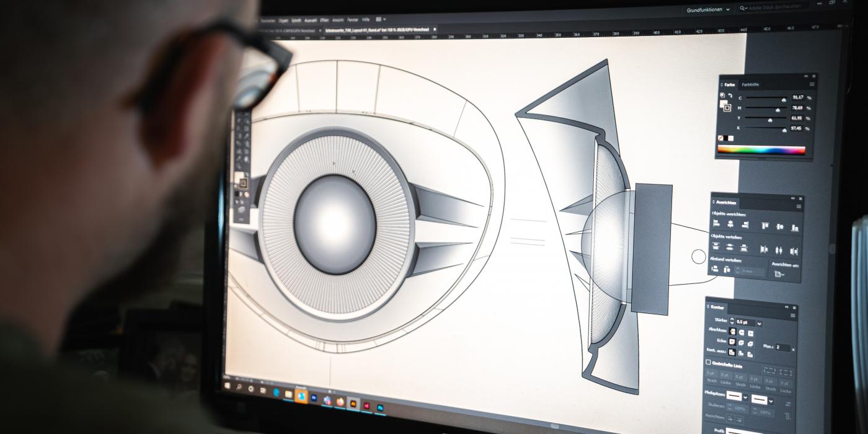The image size is (868, 434).
Task: Expand the Farbe panel tab arrows
Action: pos(722,85)
